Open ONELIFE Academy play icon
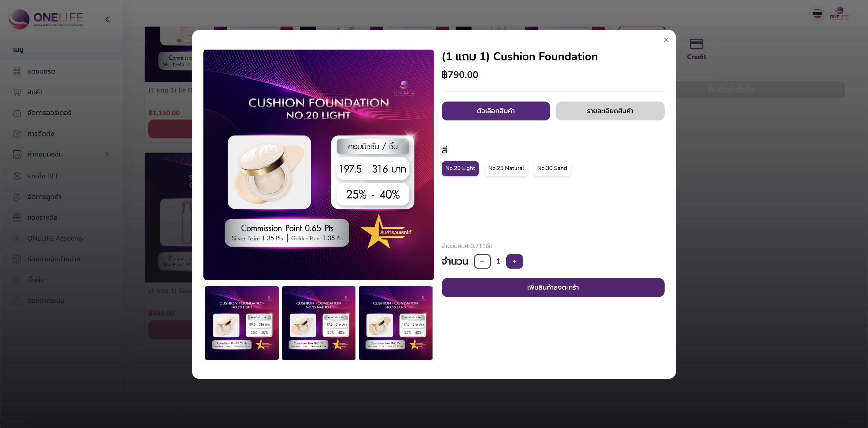 (17, 238)
